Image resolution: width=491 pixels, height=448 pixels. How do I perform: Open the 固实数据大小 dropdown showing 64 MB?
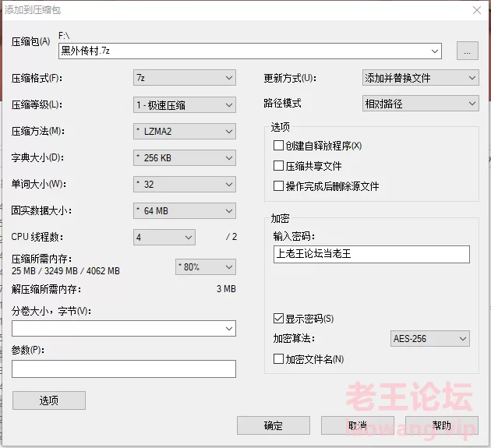coord(185,210)
